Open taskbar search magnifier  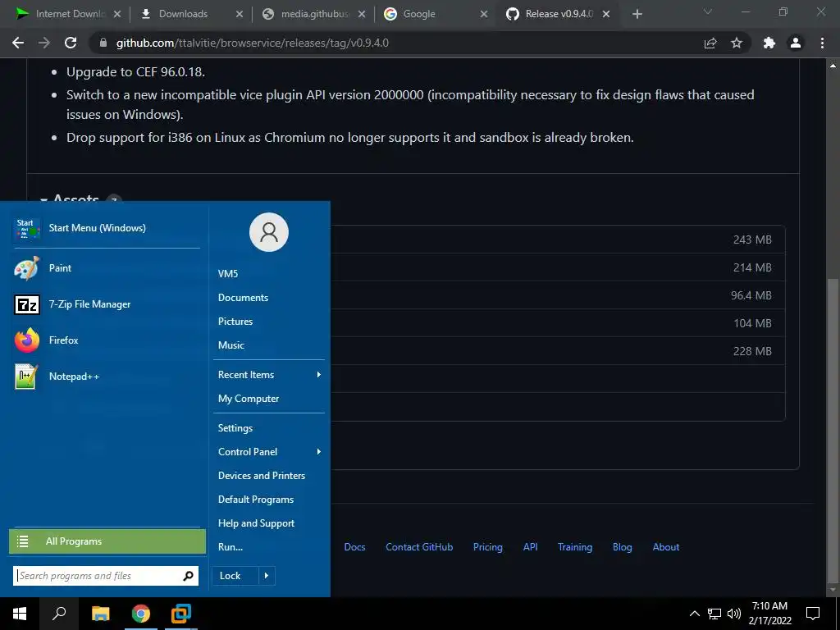(x=59, y=614)
